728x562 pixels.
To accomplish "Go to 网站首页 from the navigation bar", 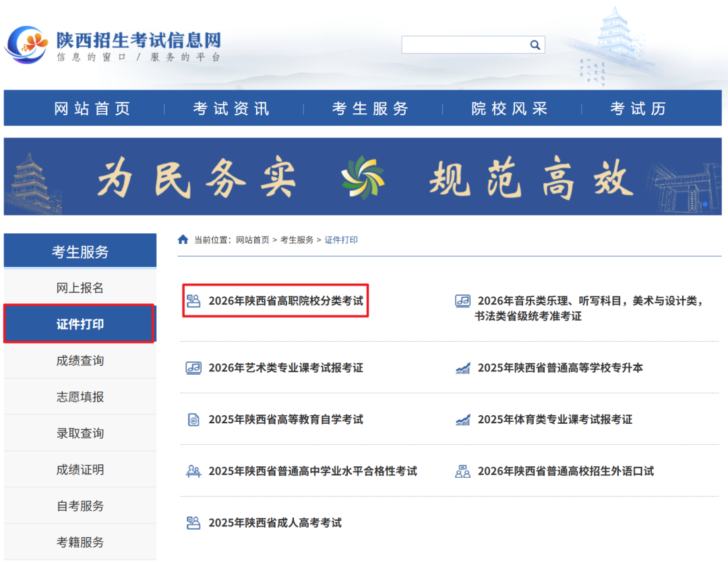I will pos(92,108).
